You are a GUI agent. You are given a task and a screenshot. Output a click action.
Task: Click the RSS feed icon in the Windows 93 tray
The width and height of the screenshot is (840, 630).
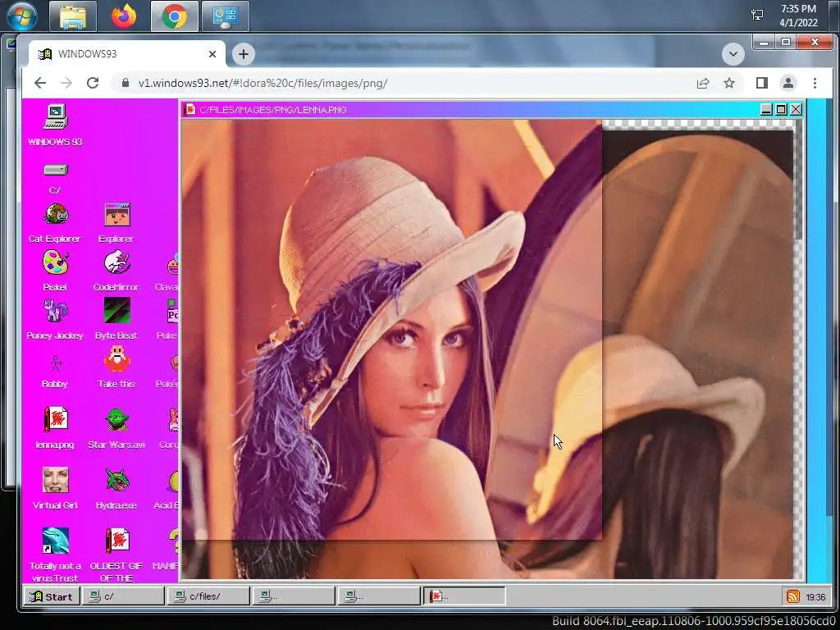click(x=793, y=596)
